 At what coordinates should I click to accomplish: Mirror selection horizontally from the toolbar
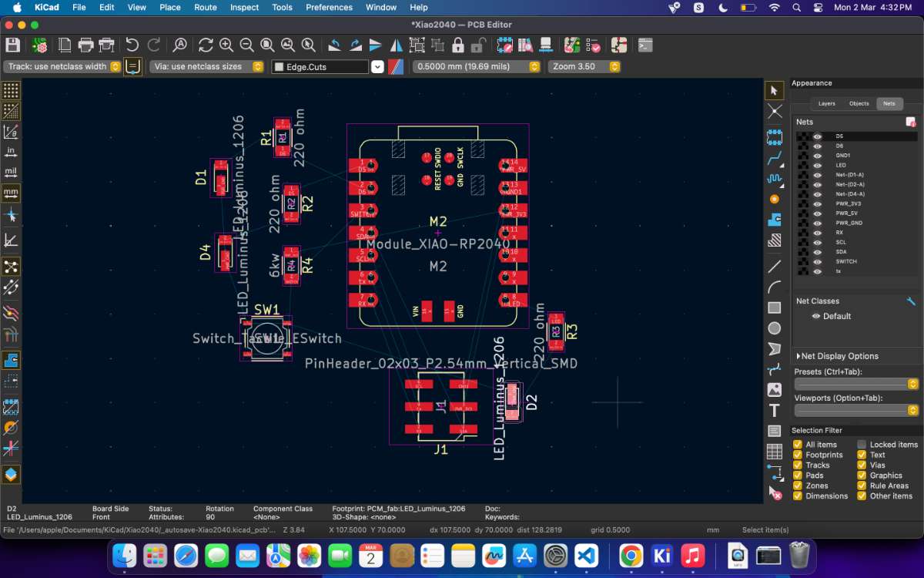[x=396, y=45]
